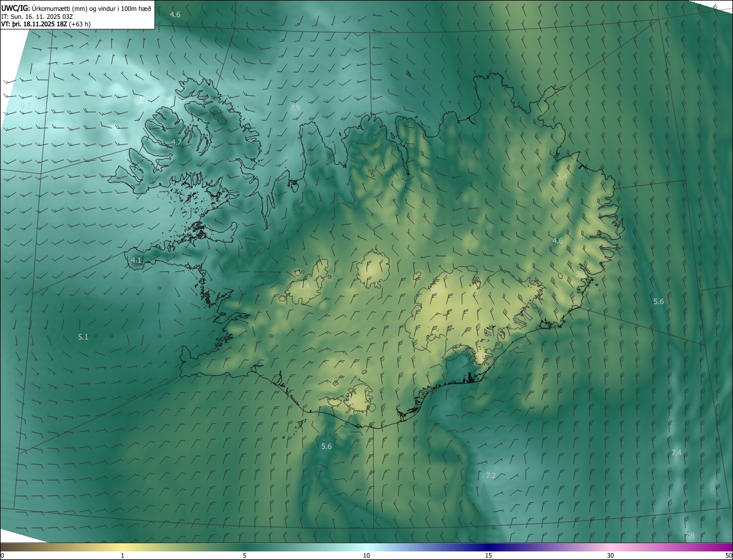Click the map value '4.7' over the Westfjords
The width and height of the screenshot is (733, 560).
click(x=176, y=142)
